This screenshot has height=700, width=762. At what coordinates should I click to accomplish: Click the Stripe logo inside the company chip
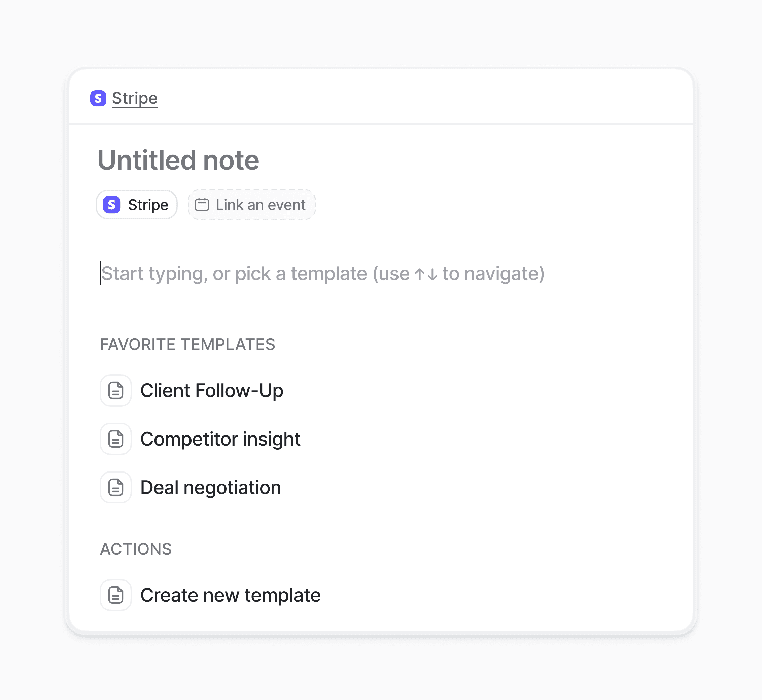[x=112, y=205]
